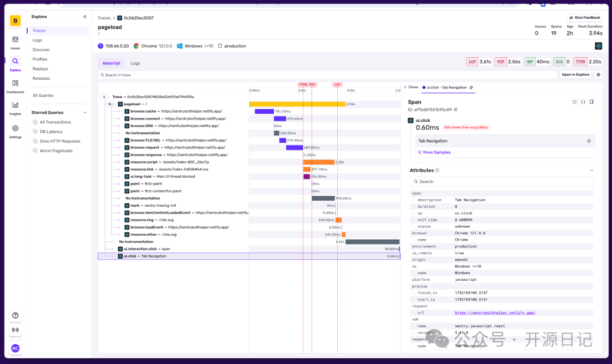Click the INP 40ms vital badge
Viewport: 612px width, 364px height.
[x=537, y=62]
